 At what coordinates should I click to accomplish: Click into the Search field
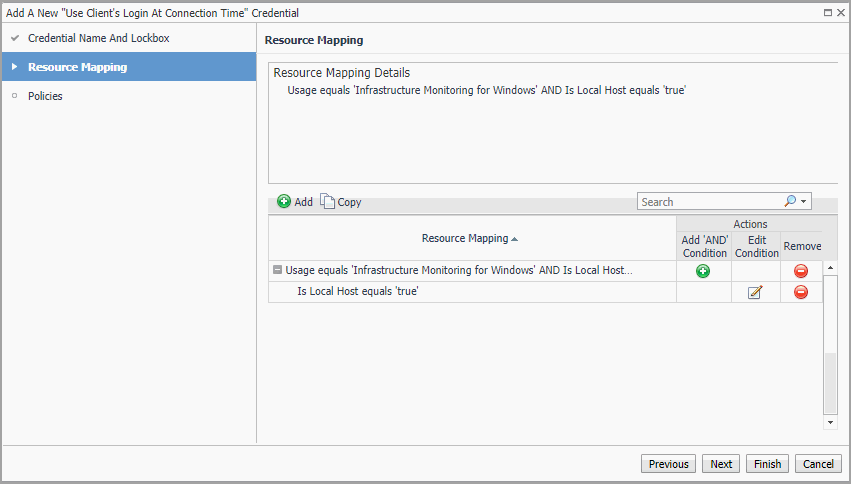(708, 202)
